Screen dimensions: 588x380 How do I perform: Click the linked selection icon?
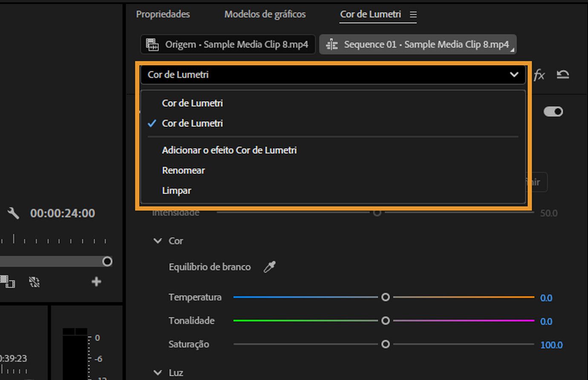click(34, 282)
